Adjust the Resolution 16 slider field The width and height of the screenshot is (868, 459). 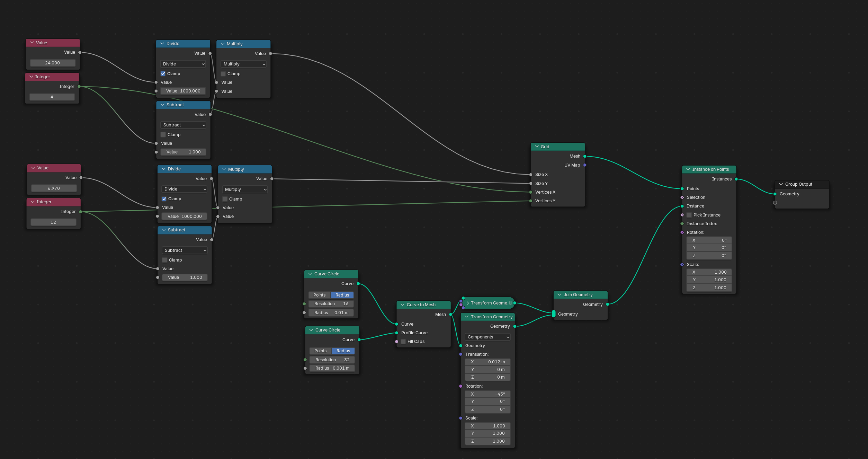[x=331, y=304]
